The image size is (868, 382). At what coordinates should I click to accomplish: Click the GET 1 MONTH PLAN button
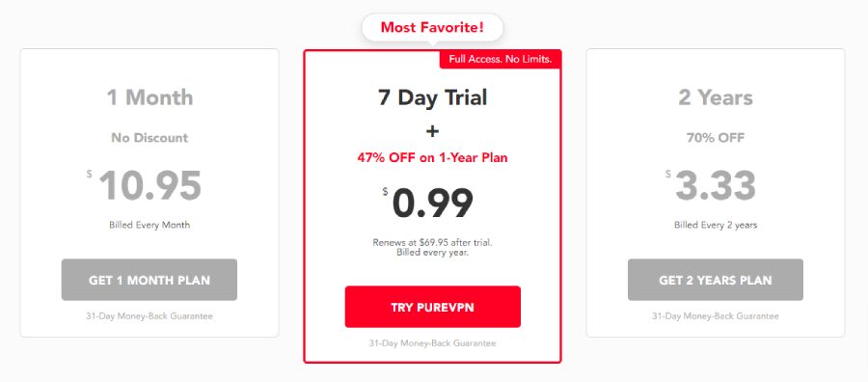coord(149,280)
